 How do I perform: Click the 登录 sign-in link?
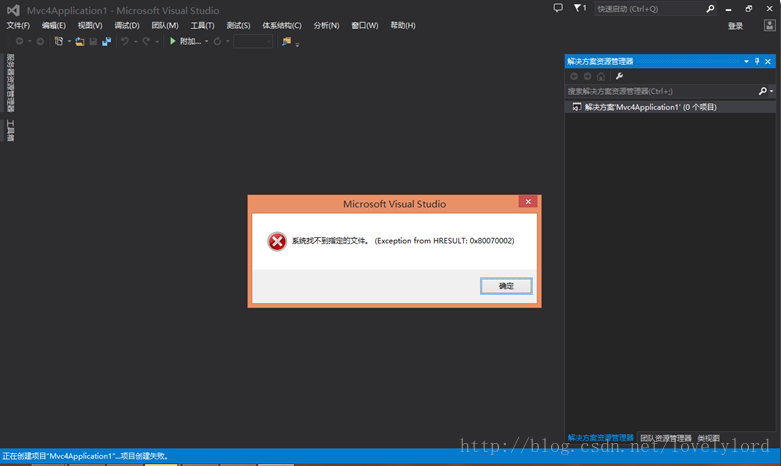click(x=735, y=26)
